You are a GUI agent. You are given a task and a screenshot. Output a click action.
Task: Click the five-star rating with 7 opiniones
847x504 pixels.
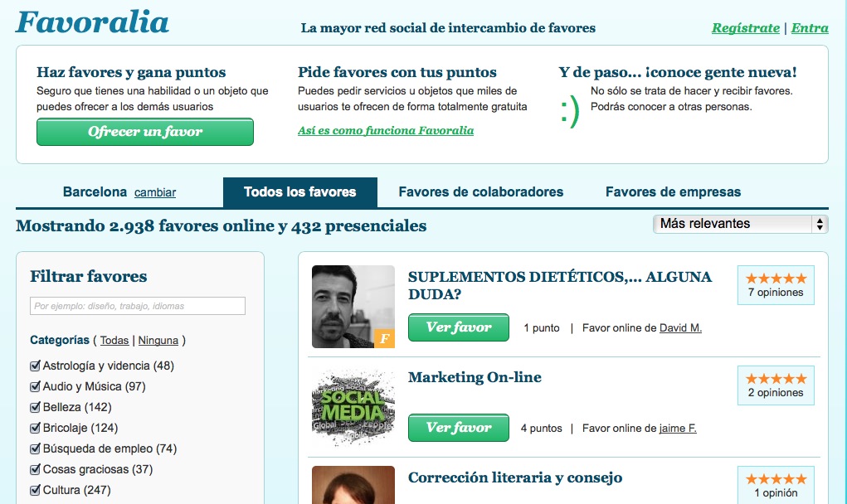point(776,279)
